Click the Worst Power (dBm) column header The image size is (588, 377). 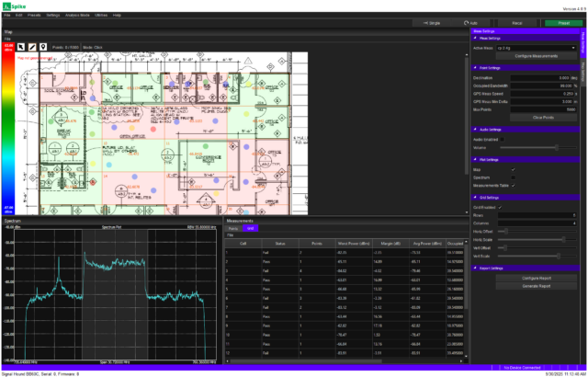pos(354,244)
